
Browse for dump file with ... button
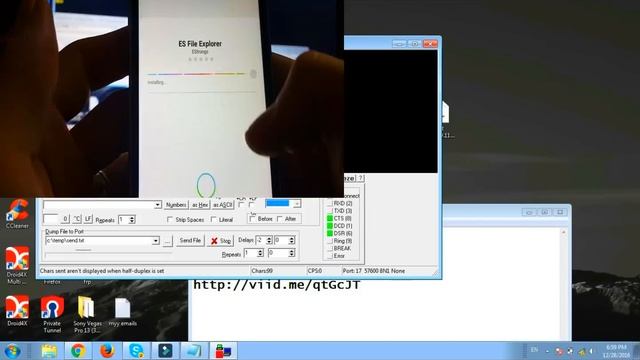point(167,241)
